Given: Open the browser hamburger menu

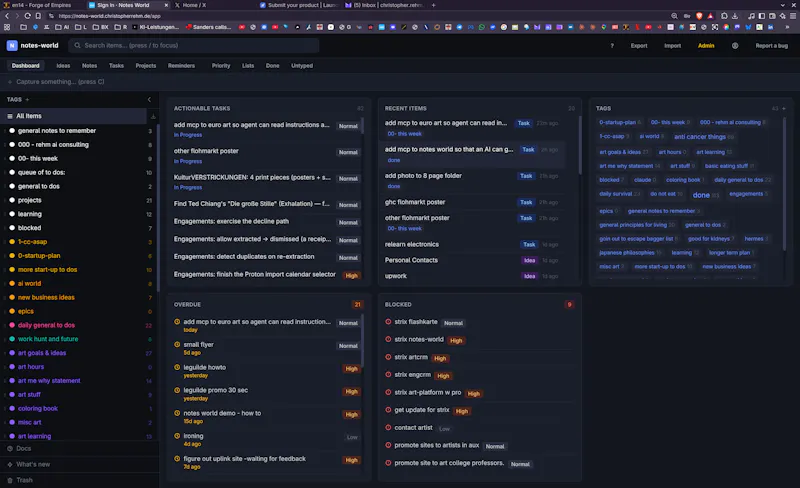Looking at the screenshot, I should pos(793,16).
